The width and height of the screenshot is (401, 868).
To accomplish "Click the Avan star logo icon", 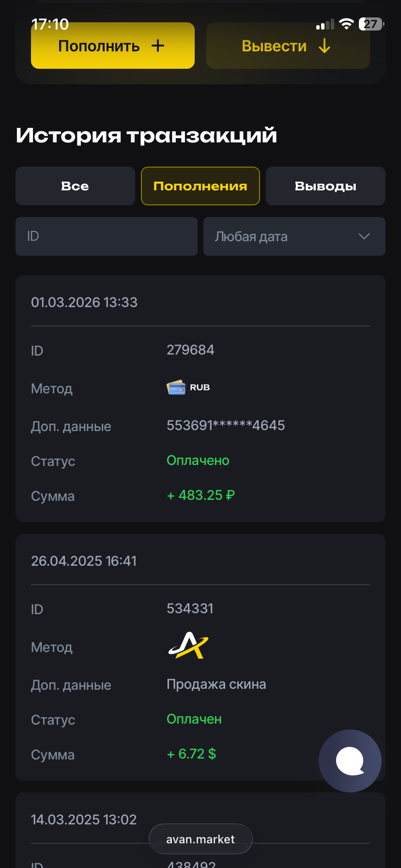I will pos(188,646).
